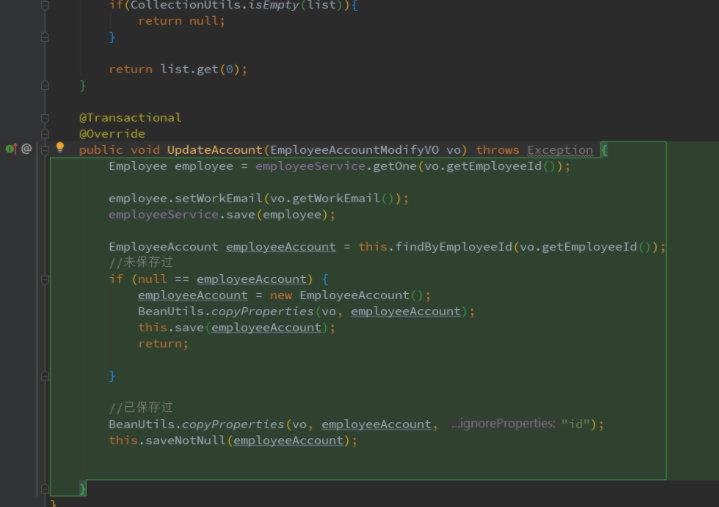Click 'this.save' call inside the if block
The height and width of the screenshot is (507, 719).
point(171,327)
